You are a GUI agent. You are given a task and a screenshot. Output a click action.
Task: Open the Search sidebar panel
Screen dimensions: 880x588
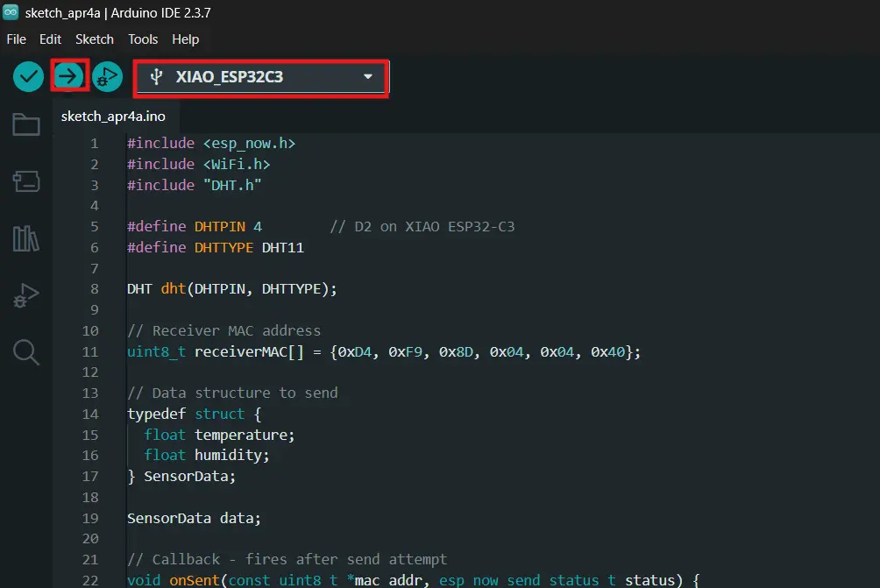[26, 352]
